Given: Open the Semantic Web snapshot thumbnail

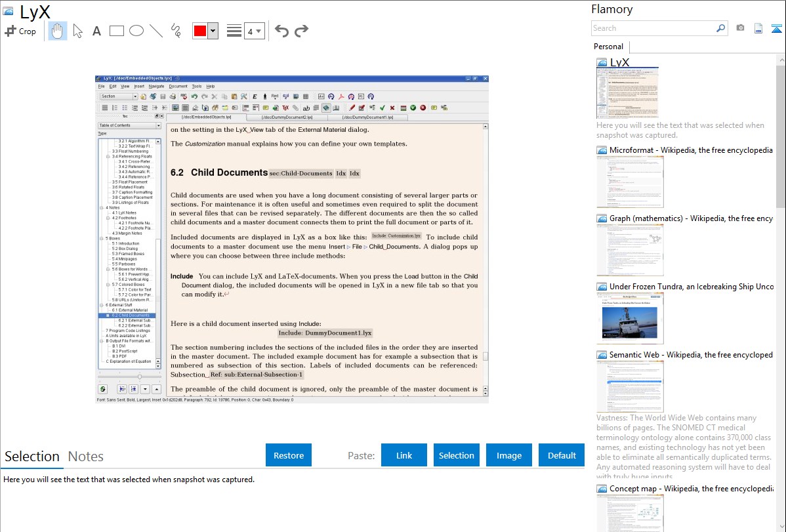Looking at the screenshot, I should pos(630,386).
